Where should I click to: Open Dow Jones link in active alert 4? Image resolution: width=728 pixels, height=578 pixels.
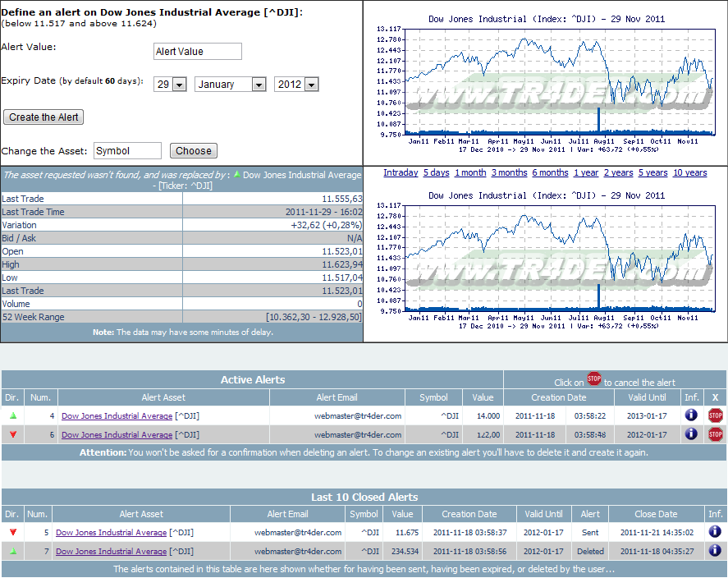tap(117, 416)
